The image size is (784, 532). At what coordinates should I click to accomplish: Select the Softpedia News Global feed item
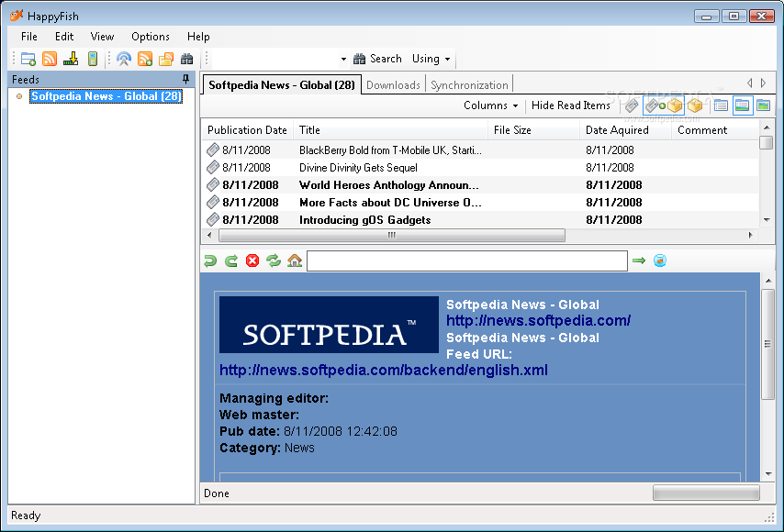tap(106, 95)
